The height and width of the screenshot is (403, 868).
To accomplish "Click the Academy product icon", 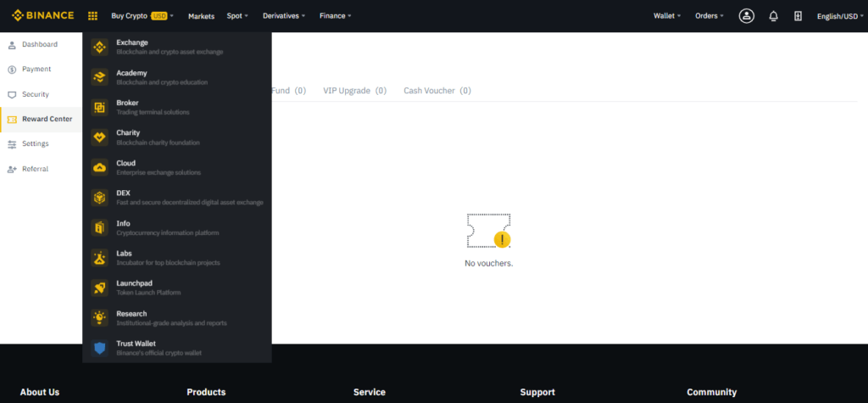I will 100,77.
